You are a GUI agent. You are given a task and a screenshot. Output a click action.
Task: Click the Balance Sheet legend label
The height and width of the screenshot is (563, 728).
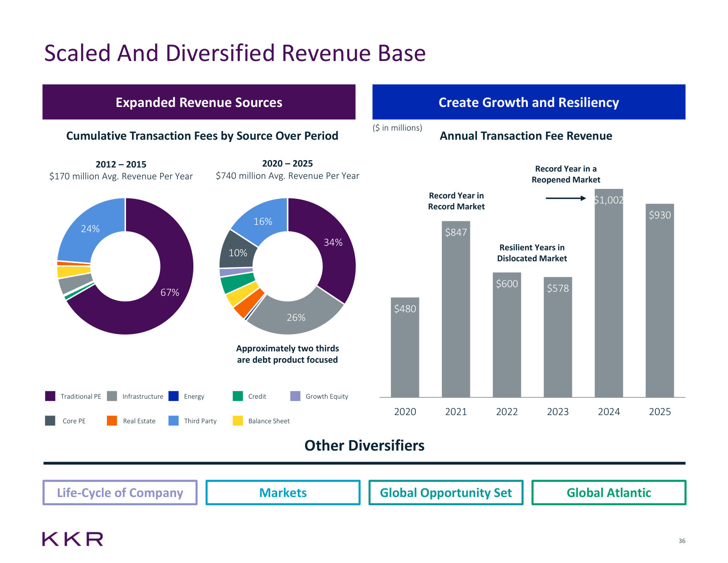[x=269, y=421]
